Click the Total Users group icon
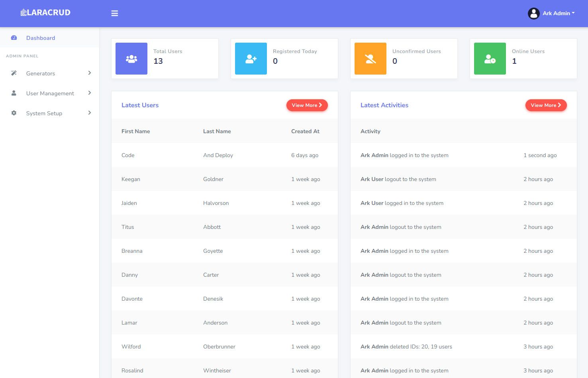Screen dimensions: 588x378 point(131,59)
